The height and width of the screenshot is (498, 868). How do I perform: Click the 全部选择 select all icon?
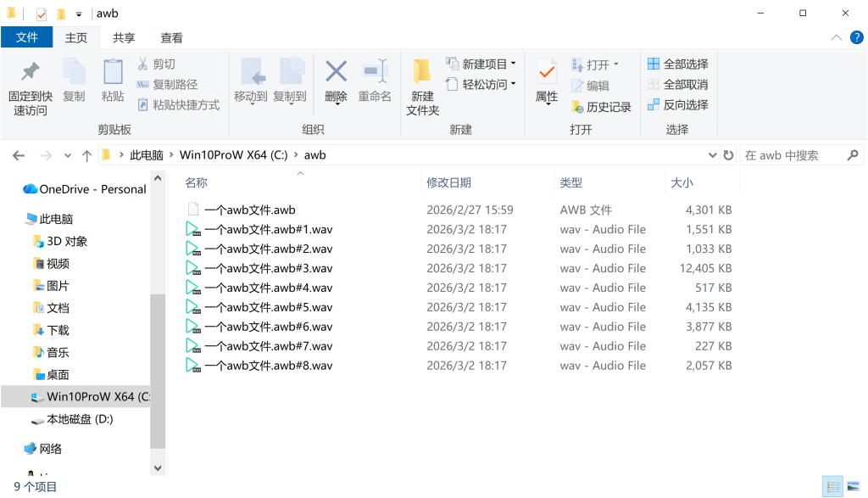click(x=654, y=64)
